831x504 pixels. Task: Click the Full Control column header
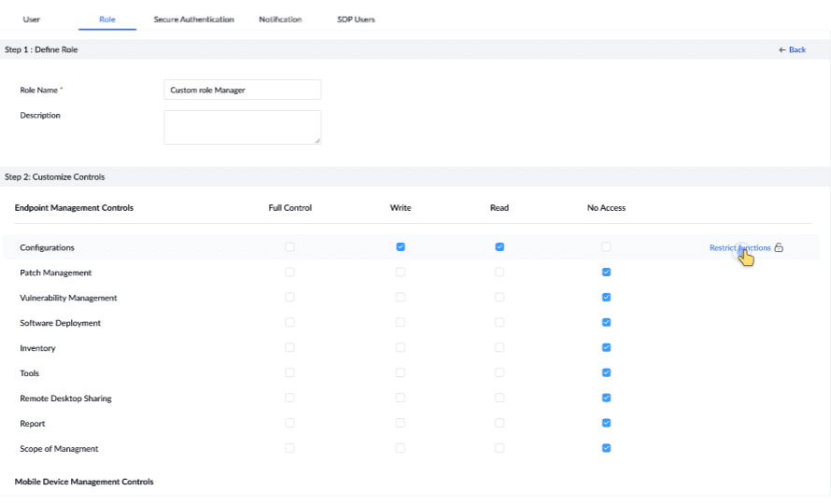pyautogui.click(x=289, y=208)
